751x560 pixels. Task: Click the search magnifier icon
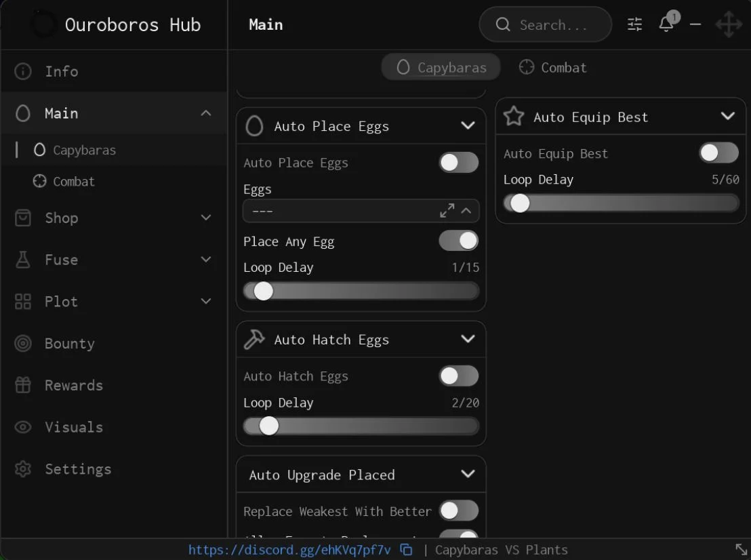[x=502, y=24]
